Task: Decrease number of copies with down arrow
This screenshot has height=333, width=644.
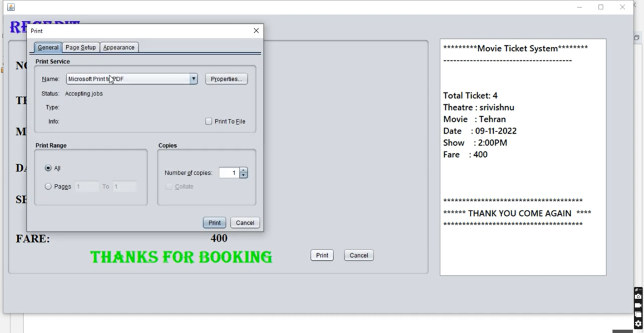Action: point(243,175)
